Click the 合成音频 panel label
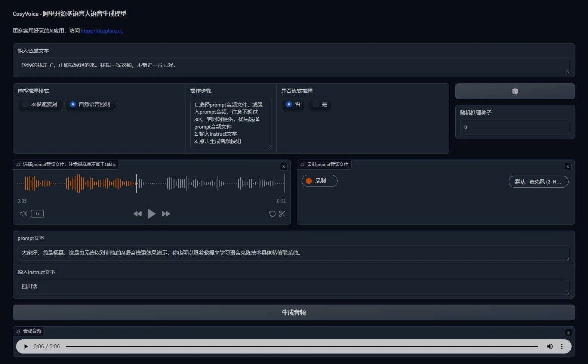The height and width of the screenshot is (364, 588). pyautogui.click(x=32, y=331)
